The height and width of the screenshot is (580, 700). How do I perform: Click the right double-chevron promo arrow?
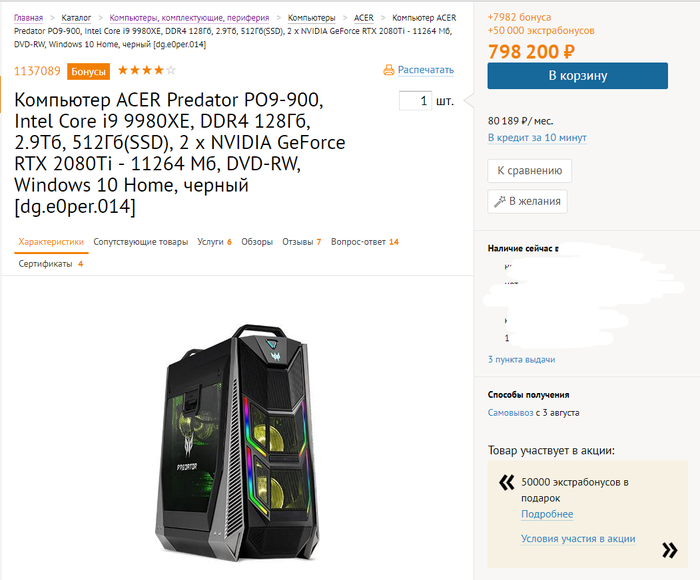tap(669, 549)
